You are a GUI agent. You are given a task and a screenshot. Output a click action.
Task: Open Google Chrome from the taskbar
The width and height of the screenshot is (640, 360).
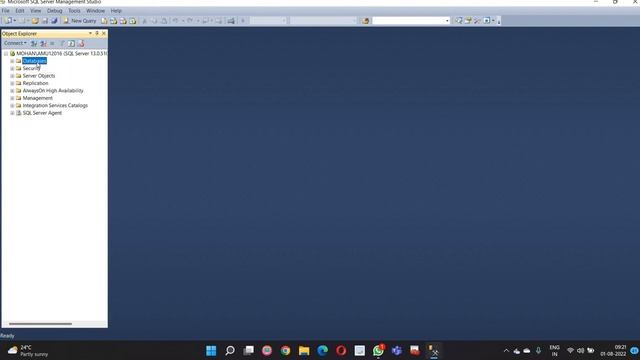[285, 351]
